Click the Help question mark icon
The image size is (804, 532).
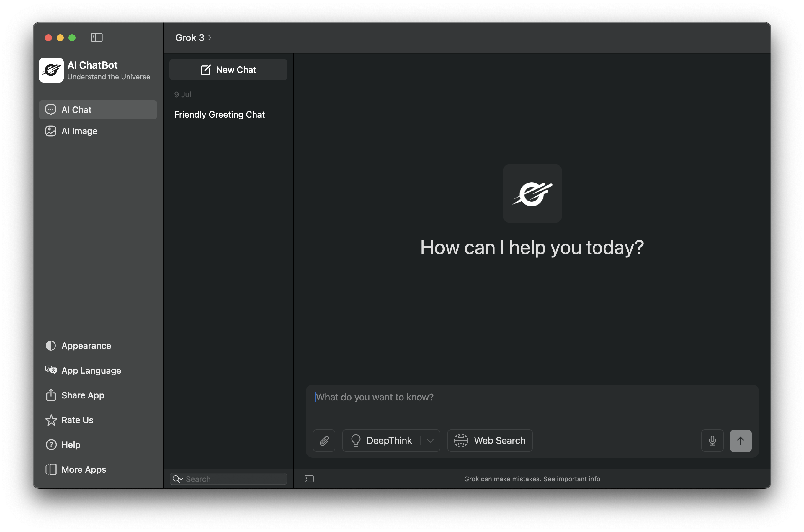point(51,445)
